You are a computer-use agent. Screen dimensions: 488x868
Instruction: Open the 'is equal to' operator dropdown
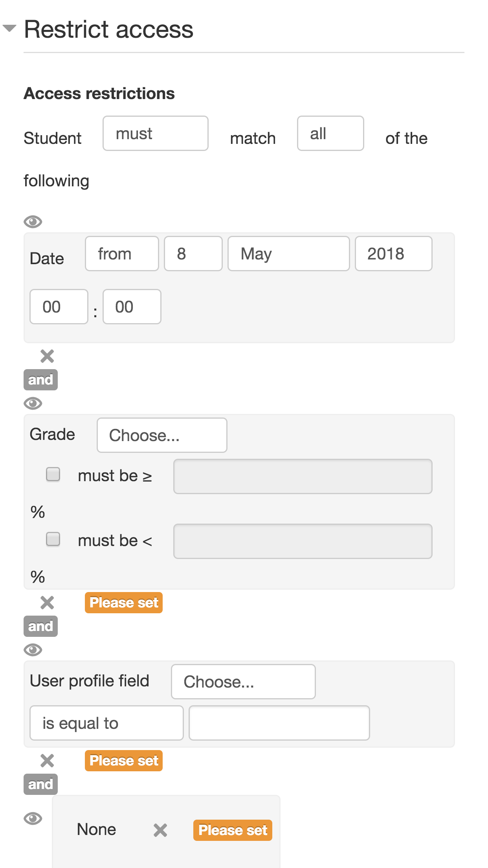pos(106,723)
